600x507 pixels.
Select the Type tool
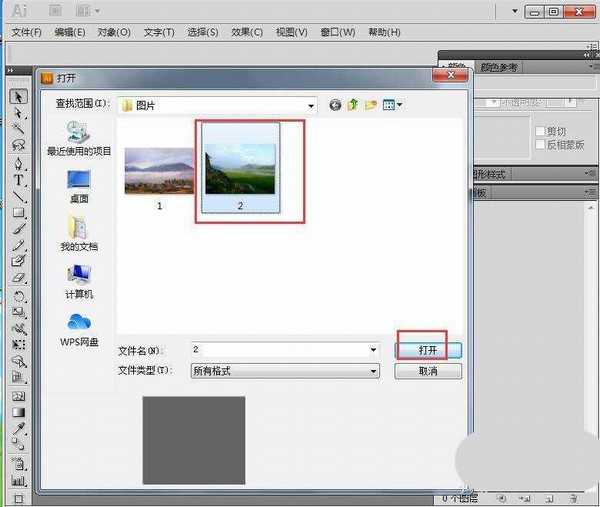[18, 180]
